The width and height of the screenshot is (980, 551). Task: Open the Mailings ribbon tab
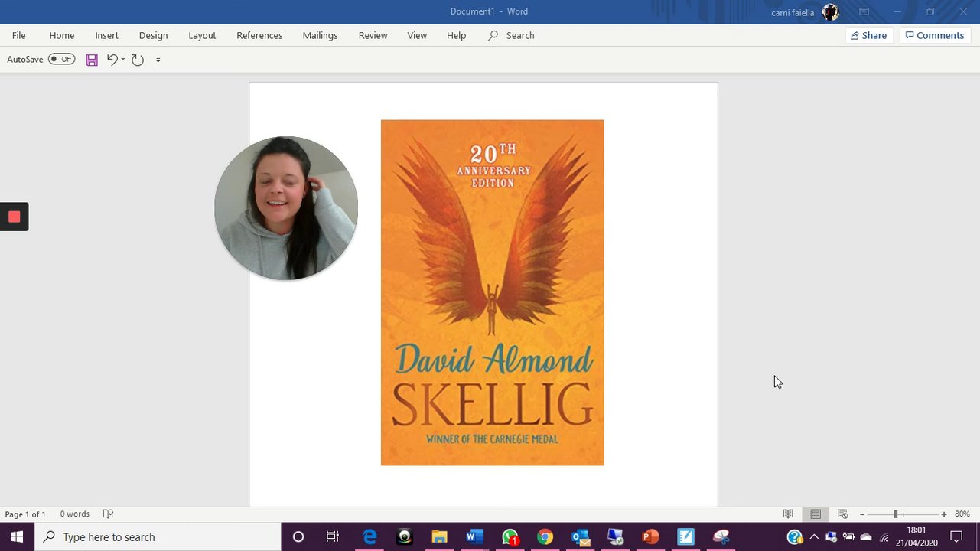[x=320, y=35]
